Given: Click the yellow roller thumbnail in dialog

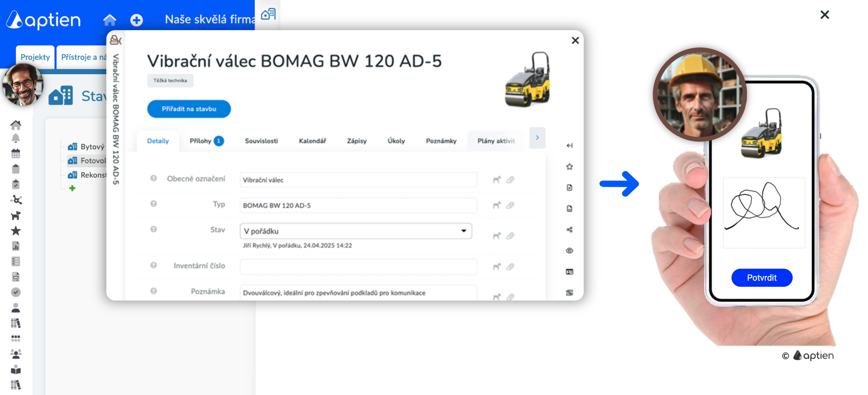Looking at the screenshot, I should click(x=528, y=80).
